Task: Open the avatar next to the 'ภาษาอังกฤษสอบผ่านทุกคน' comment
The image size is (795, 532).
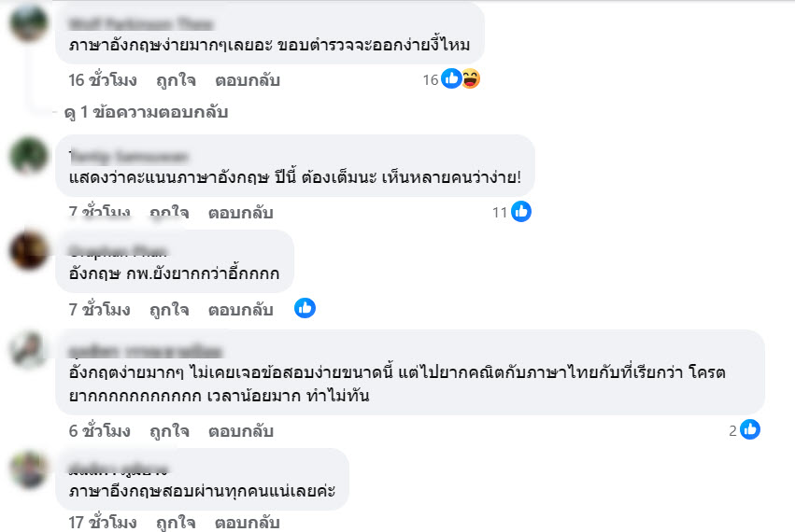Action: pos(29,469)
